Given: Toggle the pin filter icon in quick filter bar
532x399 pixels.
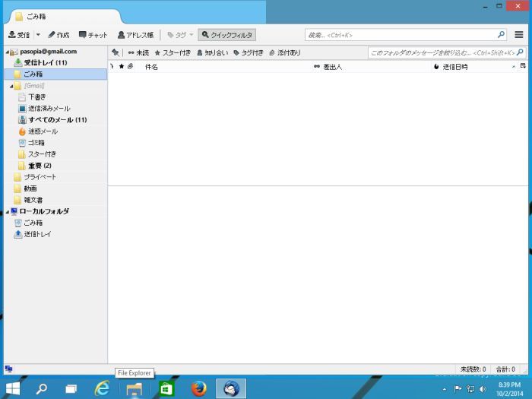Looking at the screenshot, I should coord(116,52).
